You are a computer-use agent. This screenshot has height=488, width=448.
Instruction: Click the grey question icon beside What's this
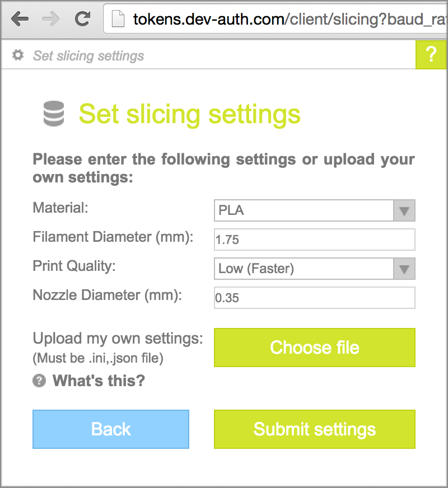39,381
